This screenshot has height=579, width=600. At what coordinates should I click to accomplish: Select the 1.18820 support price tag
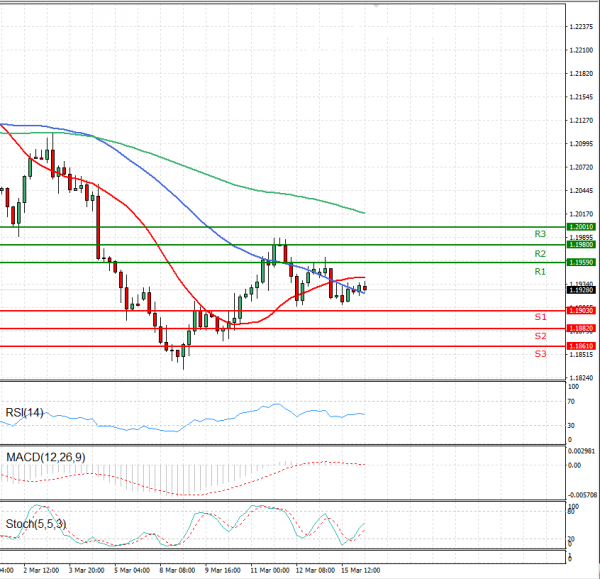pos(581,328)
